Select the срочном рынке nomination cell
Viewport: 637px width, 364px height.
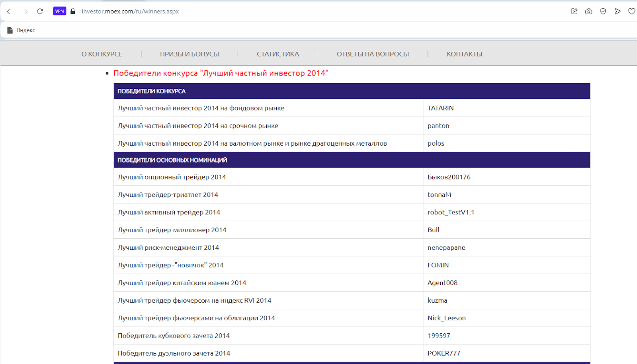click(x=269, y=126)
